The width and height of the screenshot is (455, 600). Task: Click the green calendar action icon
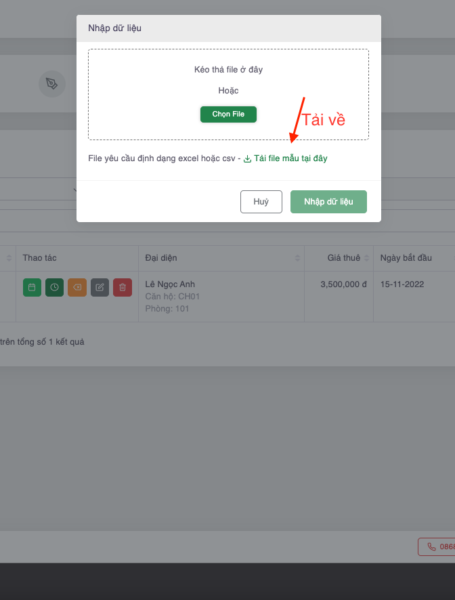(x=32, y=287)
